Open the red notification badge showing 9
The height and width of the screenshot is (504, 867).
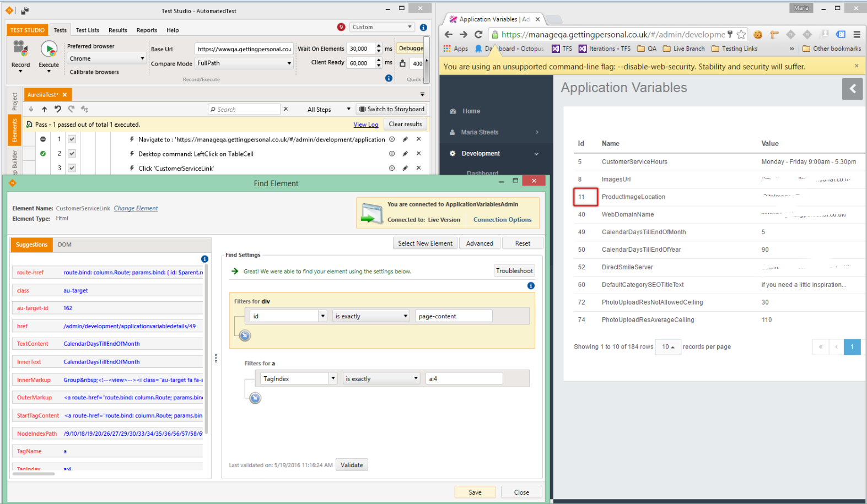tap(341, 27)
